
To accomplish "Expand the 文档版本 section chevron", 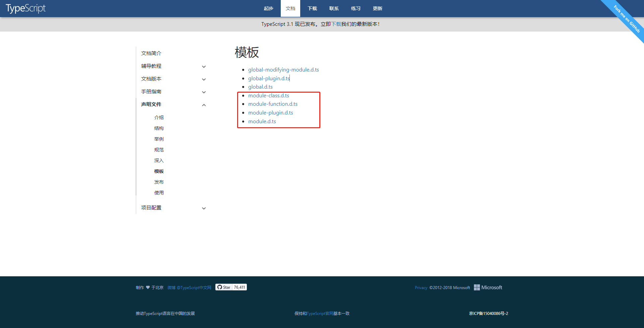I will pos(204,79).
